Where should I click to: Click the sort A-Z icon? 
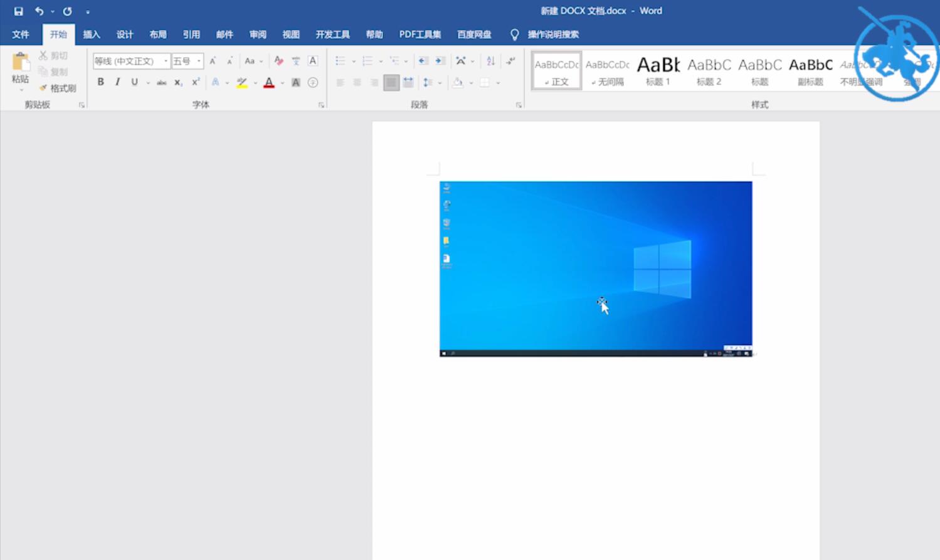pos(491,61)
